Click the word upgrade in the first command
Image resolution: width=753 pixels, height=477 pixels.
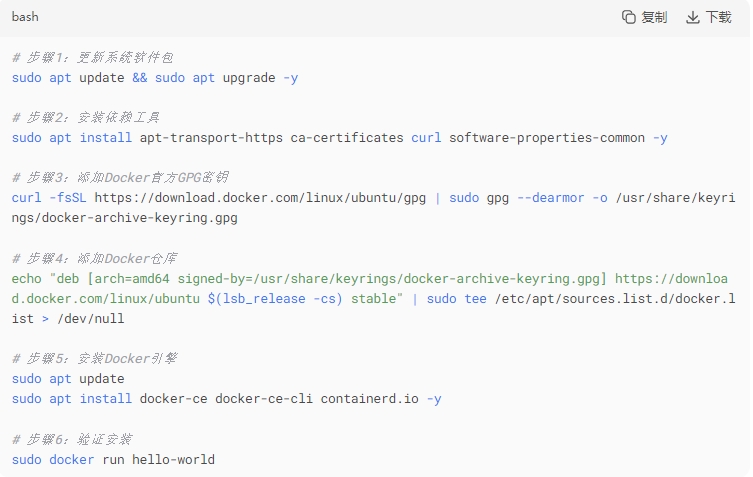pos(249,78)
